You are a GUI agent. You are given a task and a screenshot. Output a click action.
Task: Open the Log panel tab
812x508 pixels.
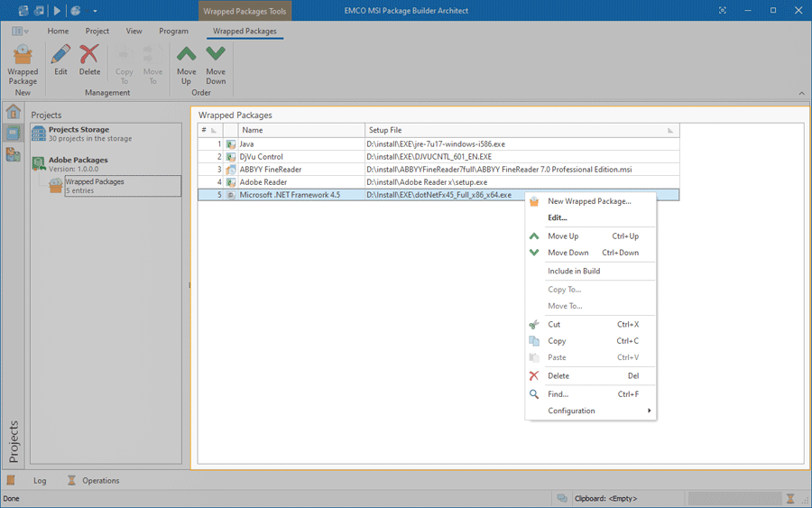point(40,481)
